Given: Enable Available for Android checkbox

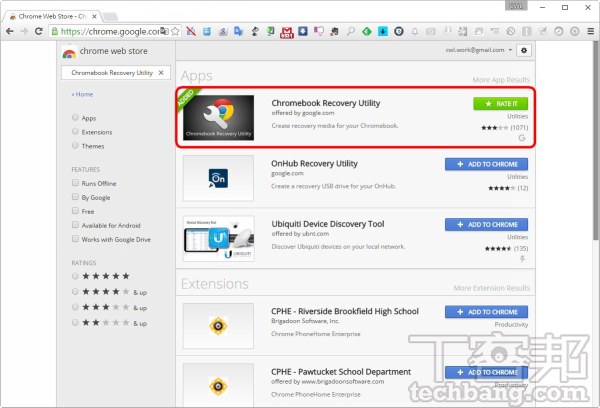Looking at the screenshot, I should [75, 225].
